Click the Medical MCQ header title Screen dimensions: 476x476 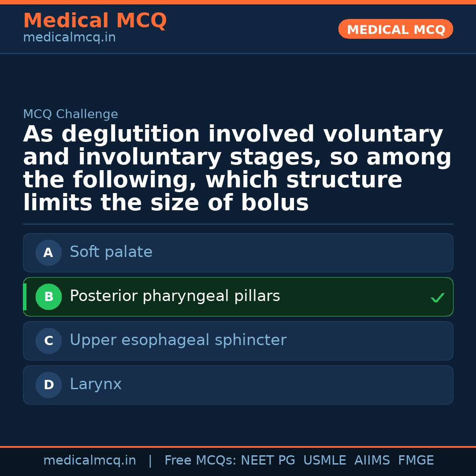[95, 21]
